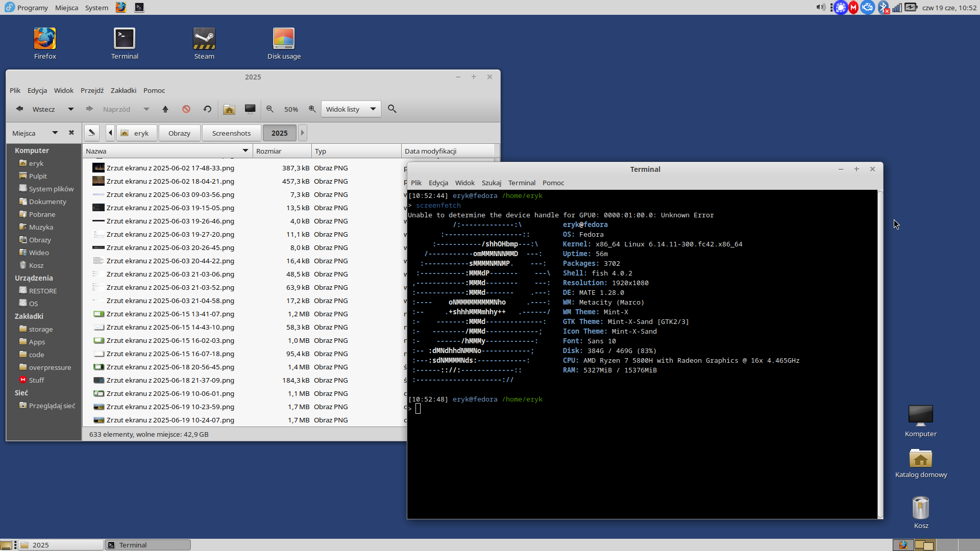Sort by Data modyfikacji column
This screenshot has width=980, height=551.
pos(448,151)
